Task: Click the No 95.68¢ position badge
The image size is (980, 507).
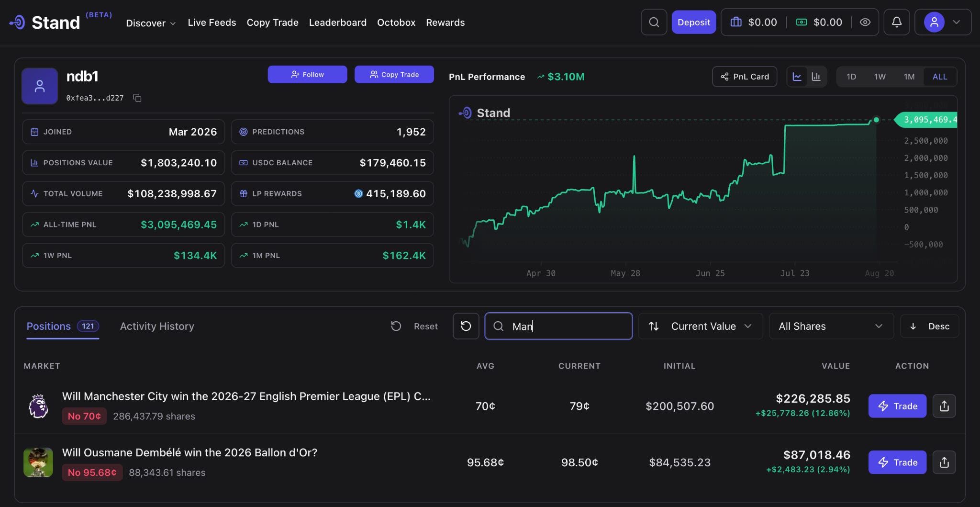Action: [92, 473]
